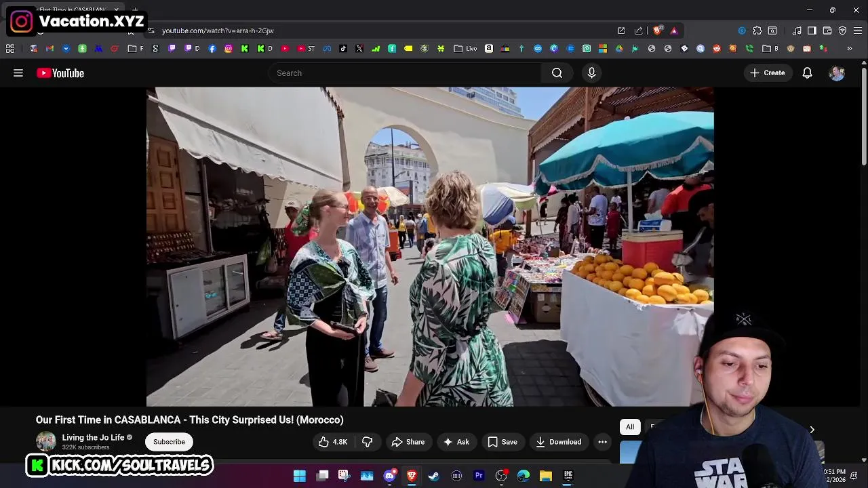The height and width of the screenshot is (488, 868).
Task: Open the Create button menu
Action: point(768,73)
